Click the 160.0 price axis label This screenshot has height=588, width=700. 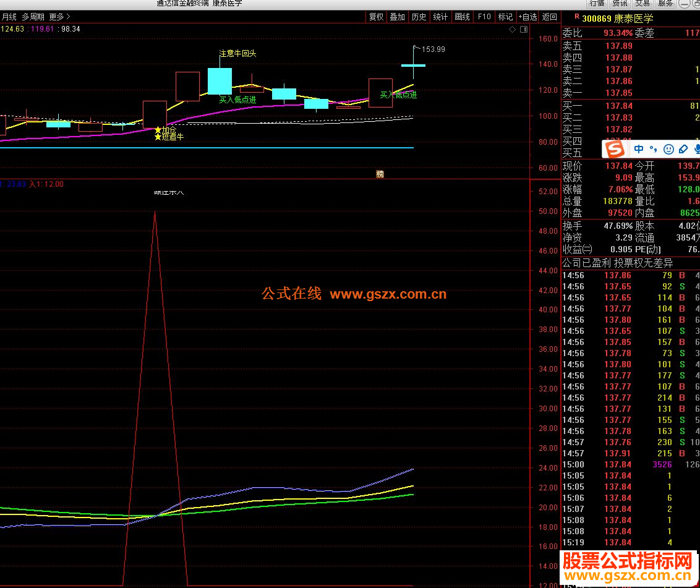(548, 39)
